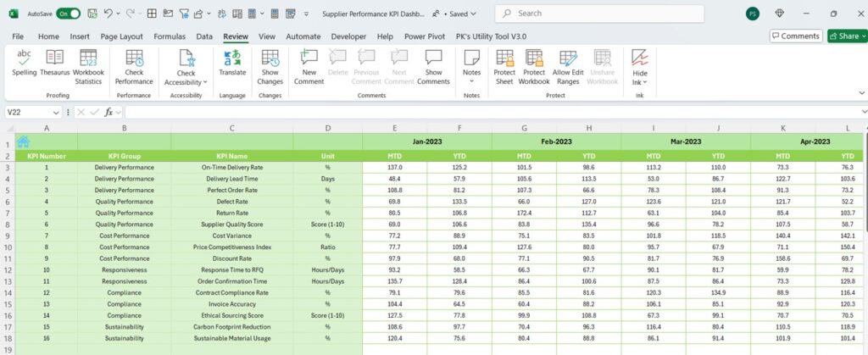Expand the formula bar chevron

(x=864, y=112)
